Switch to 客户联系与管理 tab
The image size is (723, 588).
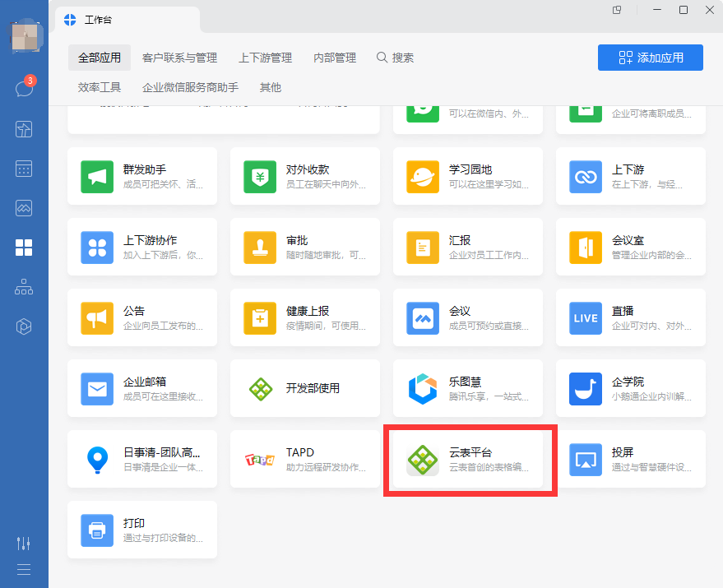coord(180,58)
